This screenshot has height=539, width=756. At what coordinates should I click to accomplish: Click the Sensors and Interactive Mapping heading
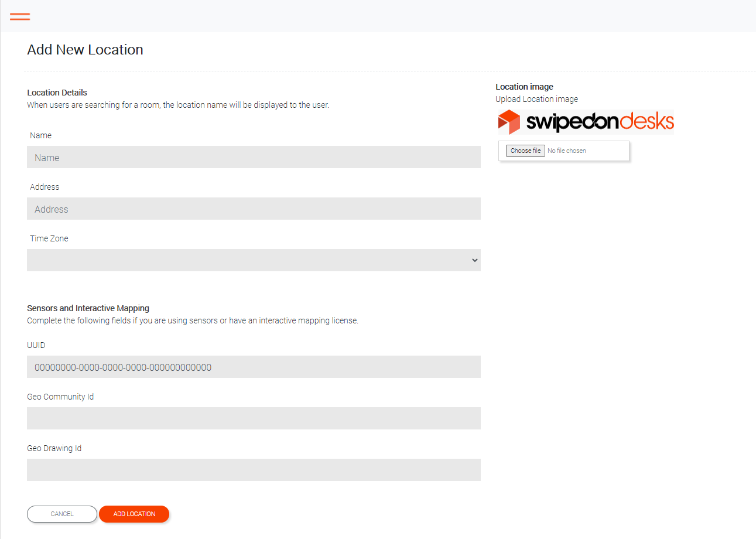pyautogui.click(x=88, y=308)
